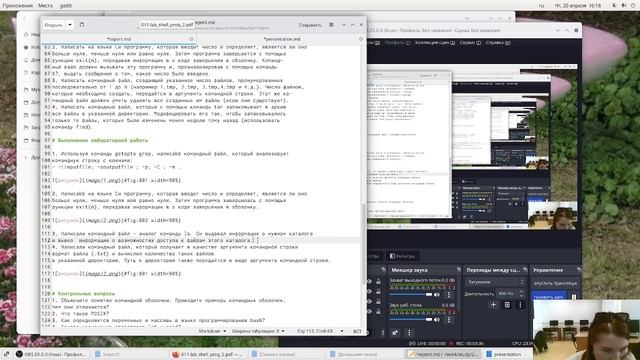Toggle lock of the third source in OBS

click(x=378, y=301)
